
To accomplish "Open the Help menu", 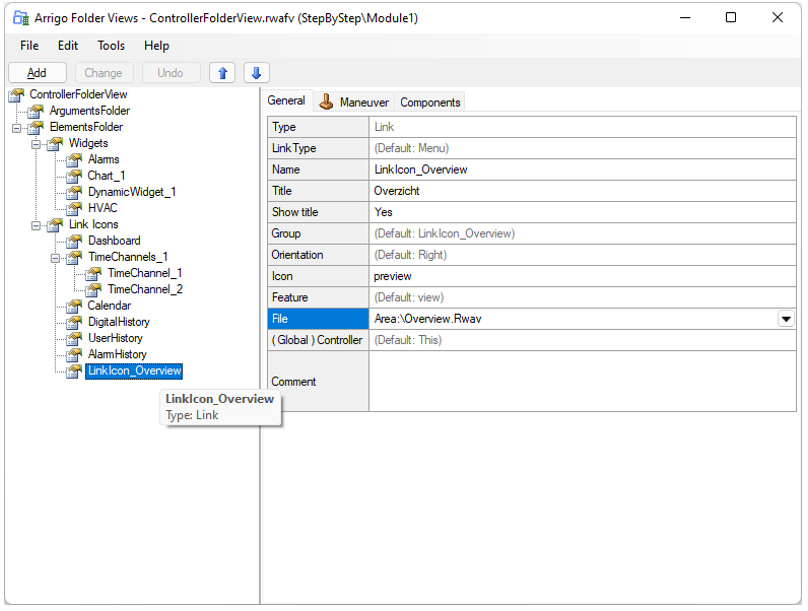I will click(x=157, y=46).
